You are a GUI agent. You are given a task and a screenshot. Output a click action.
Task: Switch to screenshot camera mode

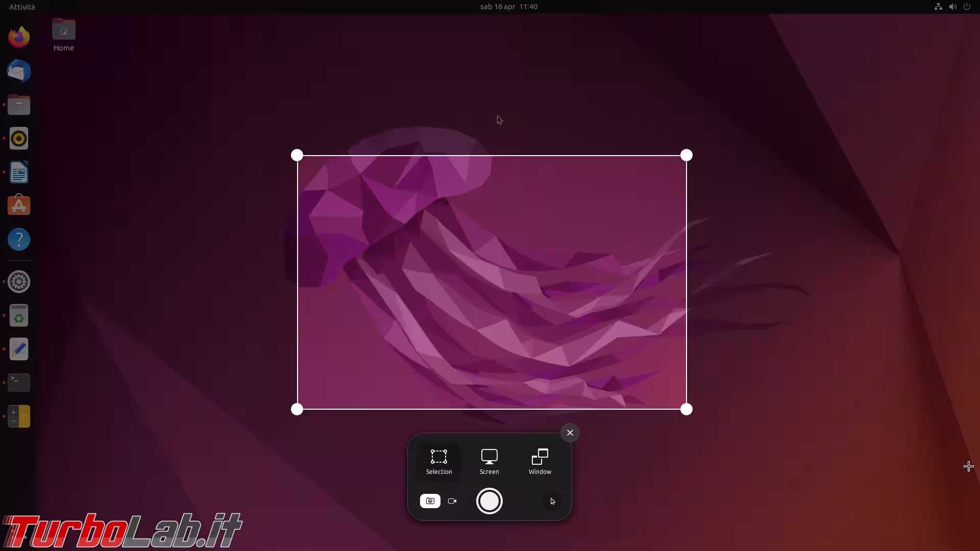[430, 501]
